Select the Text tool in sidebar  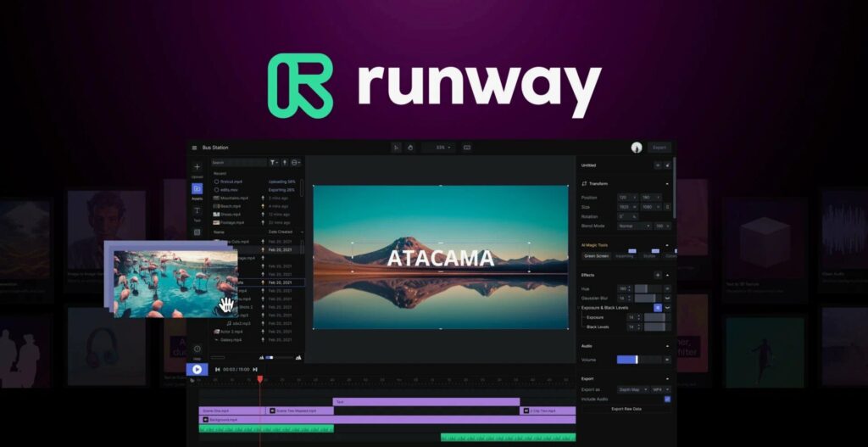[197, 210]
